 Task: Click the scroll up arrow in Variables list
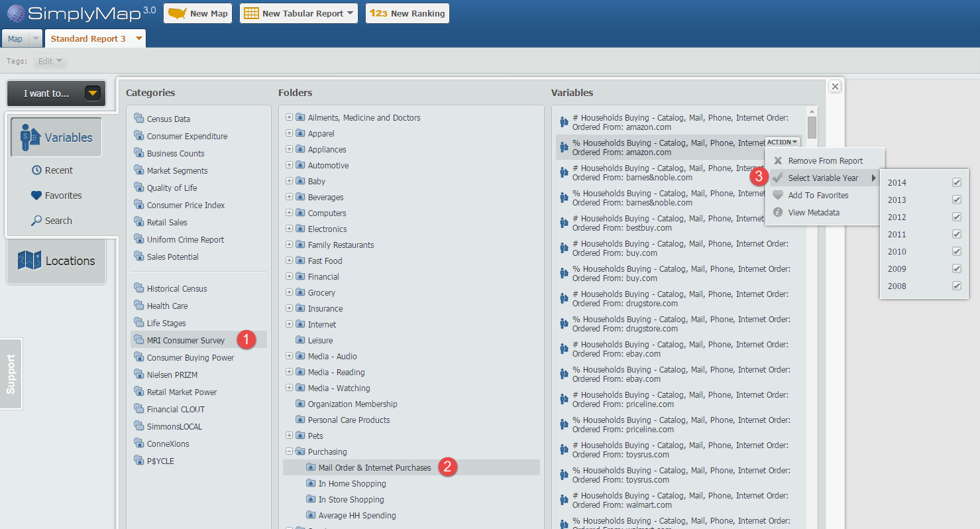point(812,111)
